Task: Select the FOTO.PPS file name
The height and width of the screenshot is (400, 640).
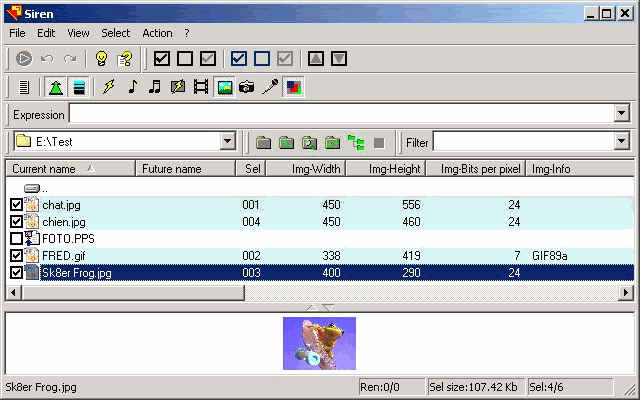Action: 68,238
